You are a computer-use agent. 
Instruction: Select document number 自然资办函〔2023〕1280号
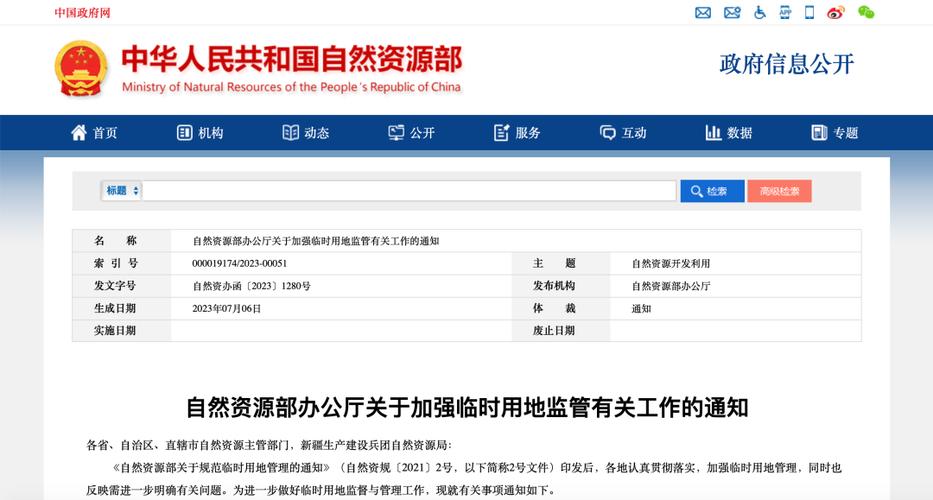click(251, 286)
